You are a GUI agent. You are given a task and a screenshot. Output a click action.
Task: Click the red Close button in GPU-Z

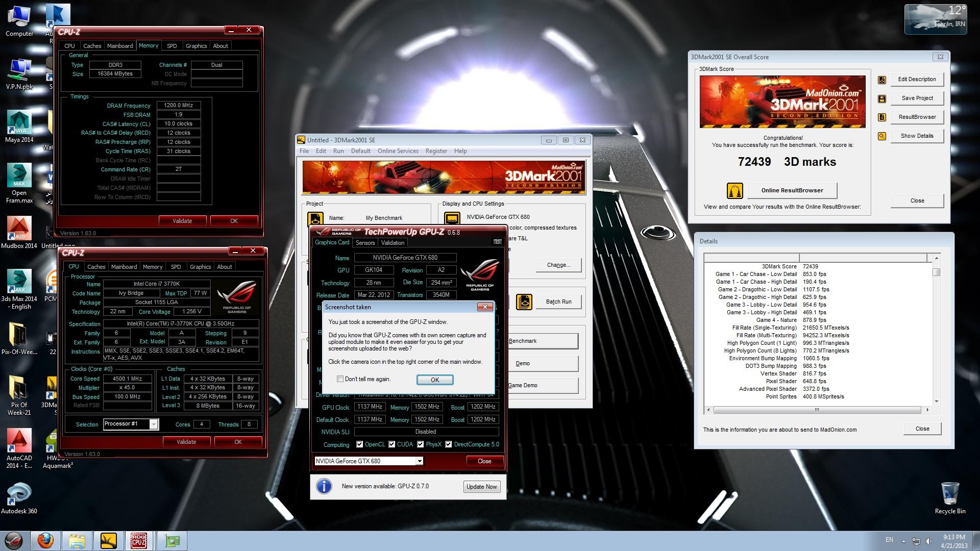(484, 461)
